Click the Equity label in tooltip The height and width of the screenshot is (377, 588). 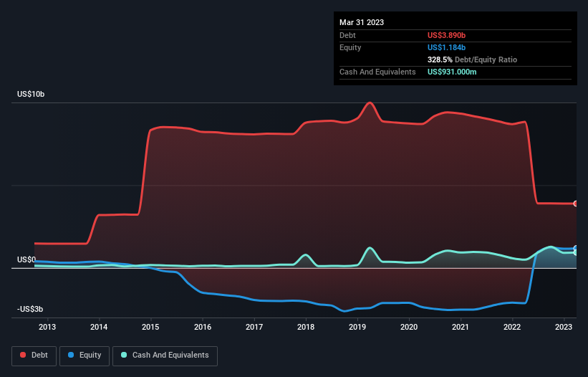(x=350, y=47)
